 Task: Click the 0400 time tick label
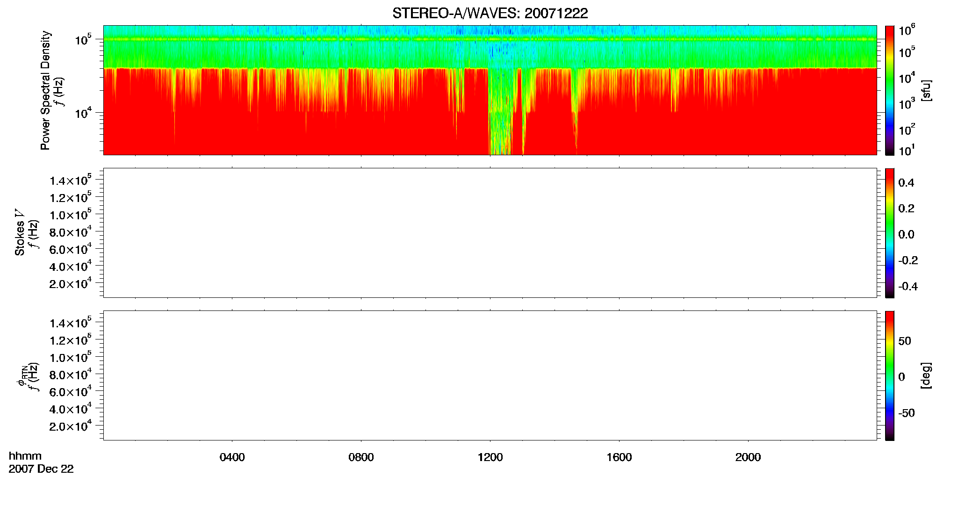point(232,457)
